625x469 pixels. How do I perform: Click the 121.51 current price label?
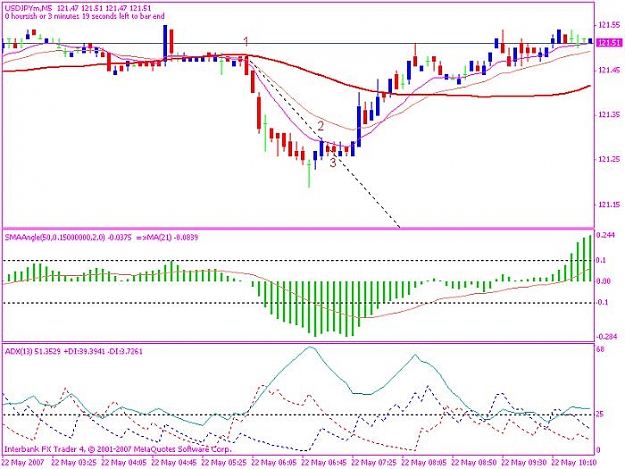[x=609, y=43]
